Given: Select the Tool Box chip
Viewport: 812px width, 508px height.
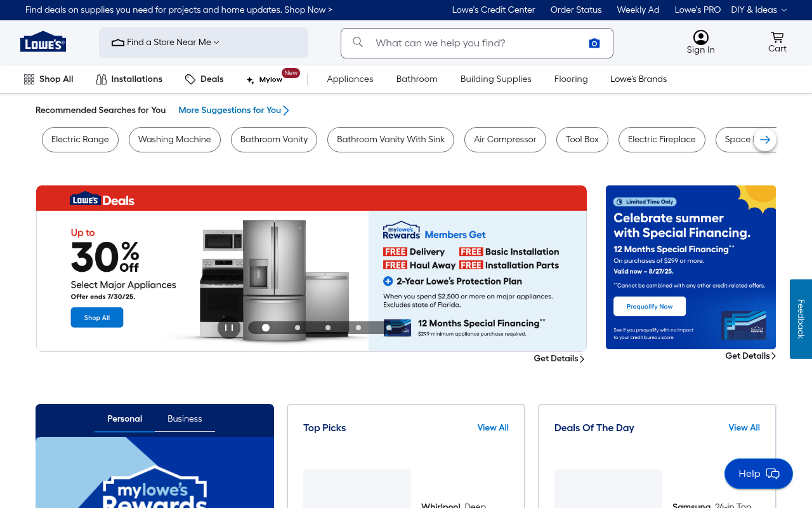Looking at the screenshot, I should pyautogui.click(x=582, y=140).
